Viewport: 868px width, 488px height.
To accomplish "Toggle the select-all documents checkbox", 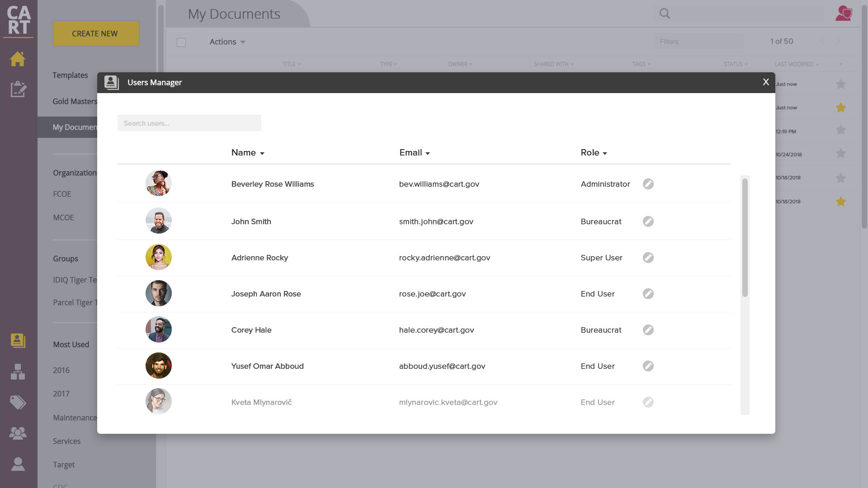I will pyautogui.click(x=181, y=42).
